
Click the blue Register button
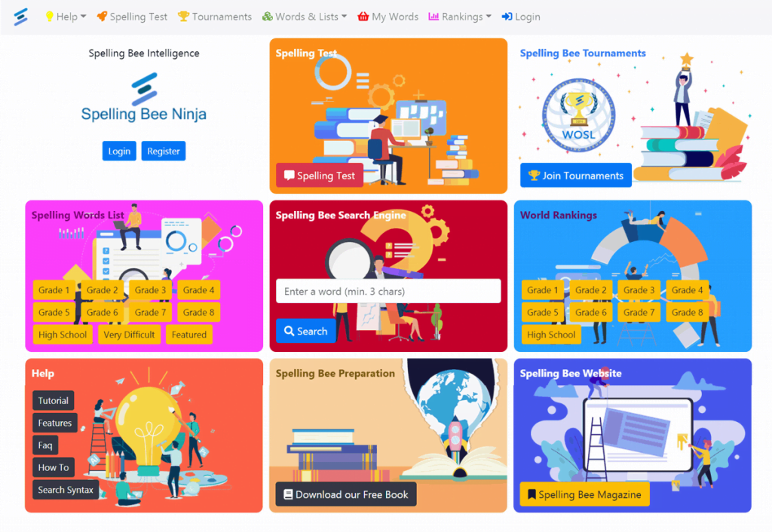(x=164, y=151)
